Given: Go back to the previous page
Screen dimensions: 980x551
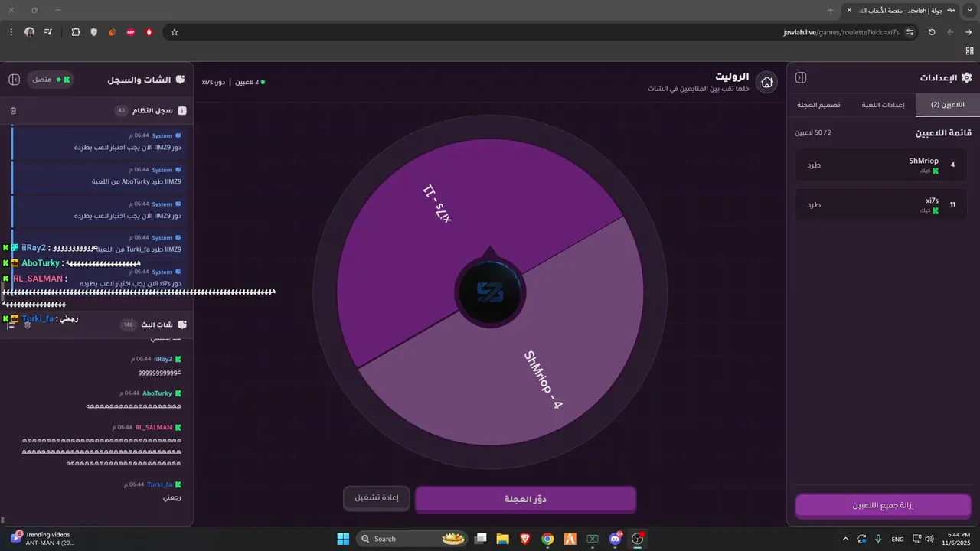Looking at the screenshot, I should point(969,32).
